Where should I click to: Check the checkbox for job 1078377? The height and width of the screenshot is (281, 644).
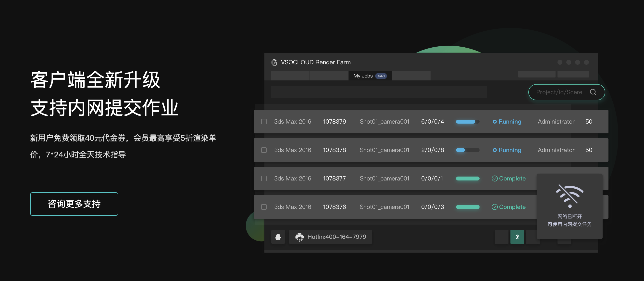(264, 179)
